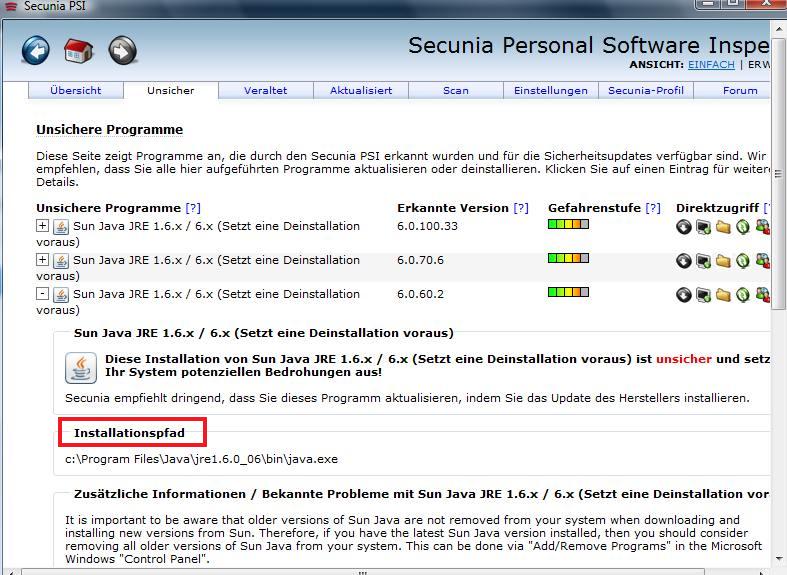Switch view to EINFACH
This screenshot has height=575, width=787.
tap(711, 64)
